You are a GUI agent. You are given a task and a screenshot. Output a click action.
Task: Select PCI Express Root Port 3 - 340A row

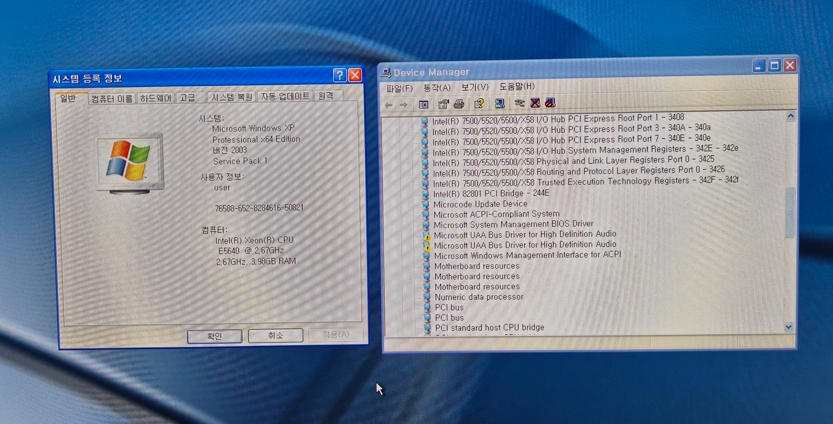pos(571,129)
